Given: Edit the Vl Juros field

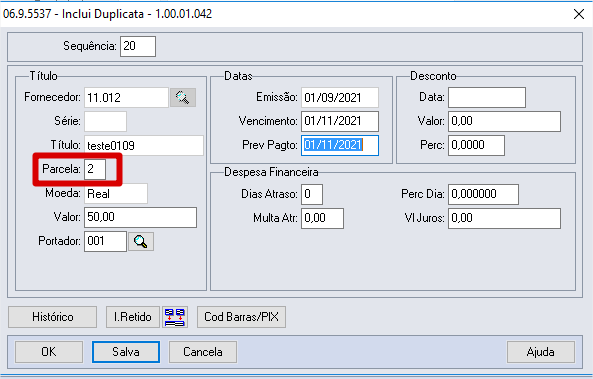Looking at the screenshot, I should [504, 218].
